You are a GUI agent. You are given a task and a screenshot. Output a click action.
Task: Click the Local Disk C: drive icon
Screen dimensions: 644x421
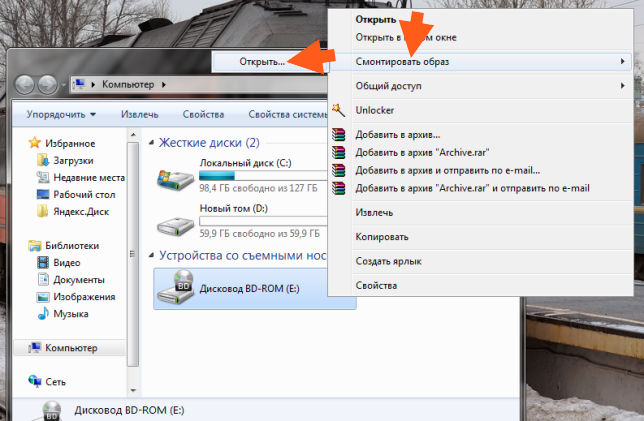(x=175, y=179)
